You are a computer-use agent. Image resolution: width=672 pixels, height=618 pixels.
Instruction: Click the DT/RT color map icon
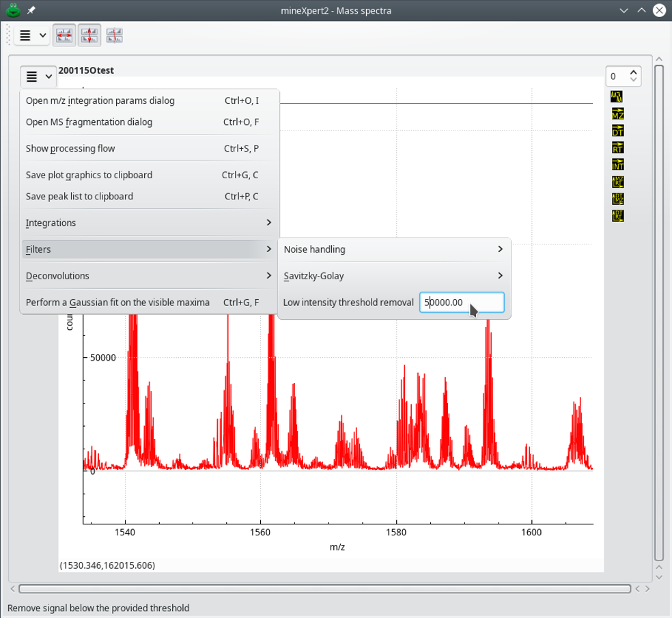pos(617,216)
